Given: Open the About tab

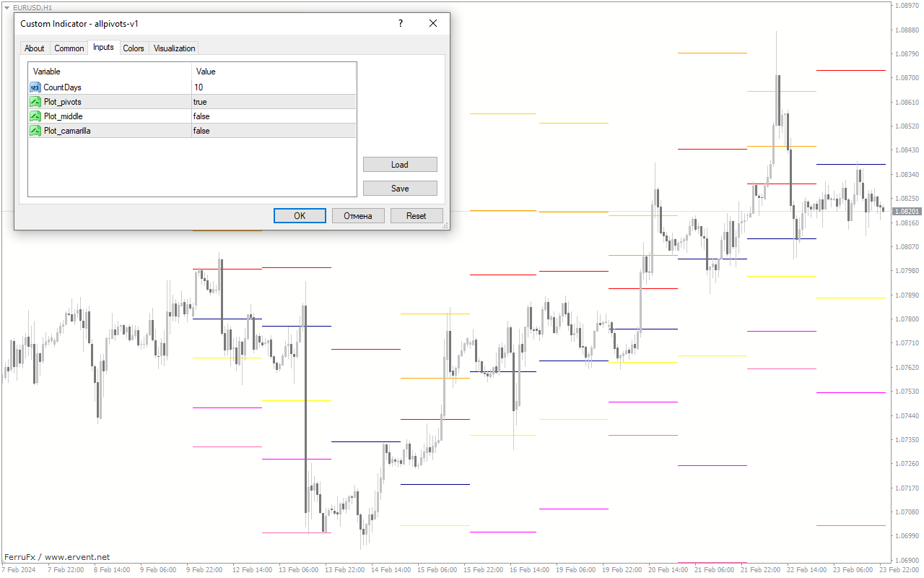Looking at the screenshot, I should [x=35, y=48].
